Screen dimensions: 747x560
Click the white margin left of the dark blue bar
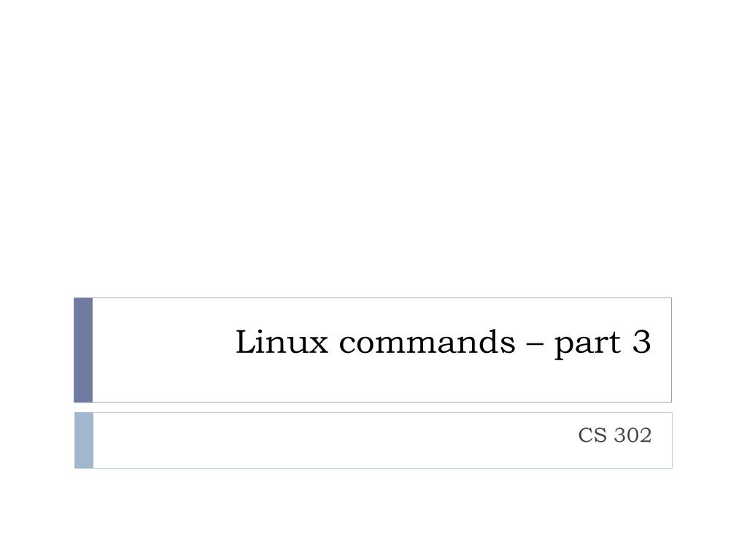(x=36, y=350)
